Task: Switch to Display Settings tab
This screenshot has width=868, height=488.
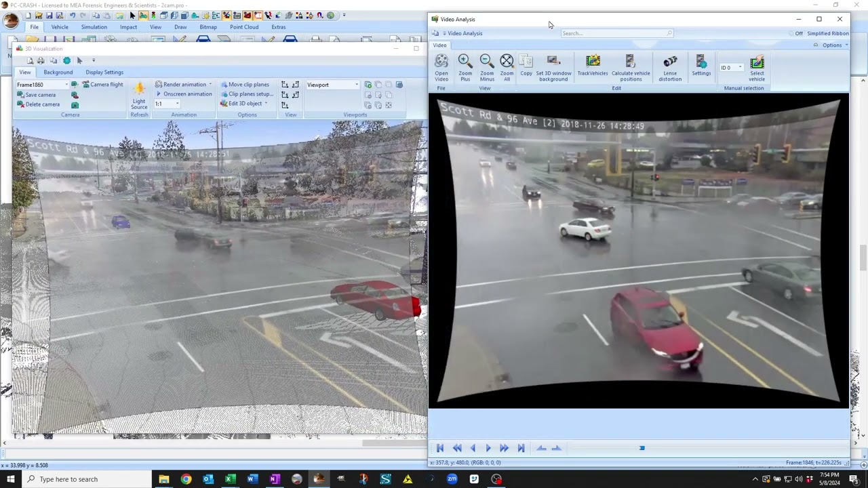Action: (104, 72)
